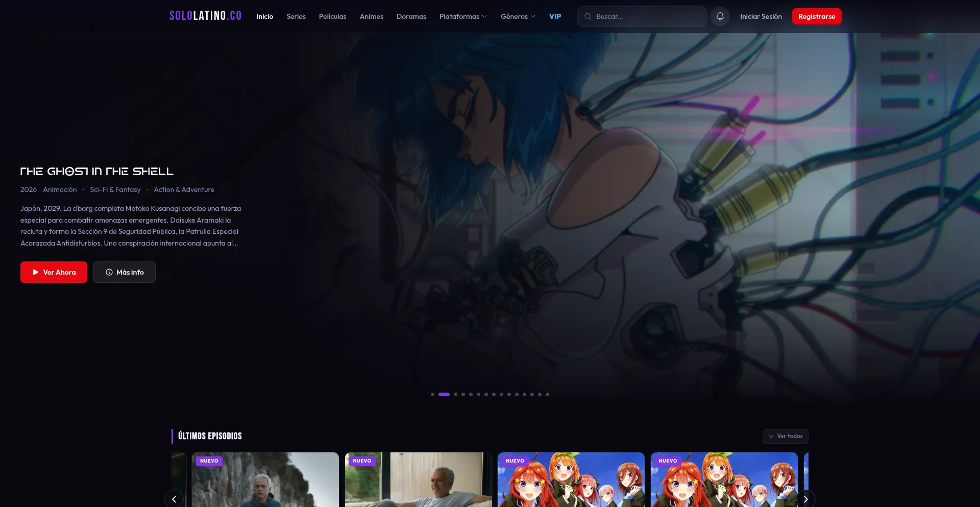Select the Action & Adventure genre tag
Viewport: 980px width, 507px height.
pos(184,189)
